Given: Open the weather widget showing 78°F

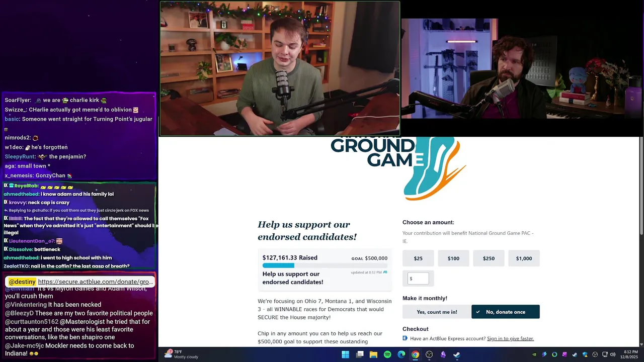Looking at the screenshot, I should click(182, 354).
